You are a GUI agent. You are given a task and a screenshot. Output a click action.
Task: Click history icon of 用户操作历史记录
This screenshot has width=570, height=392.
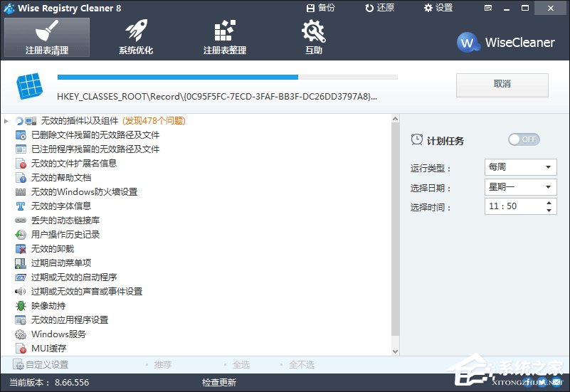(21, 235)
